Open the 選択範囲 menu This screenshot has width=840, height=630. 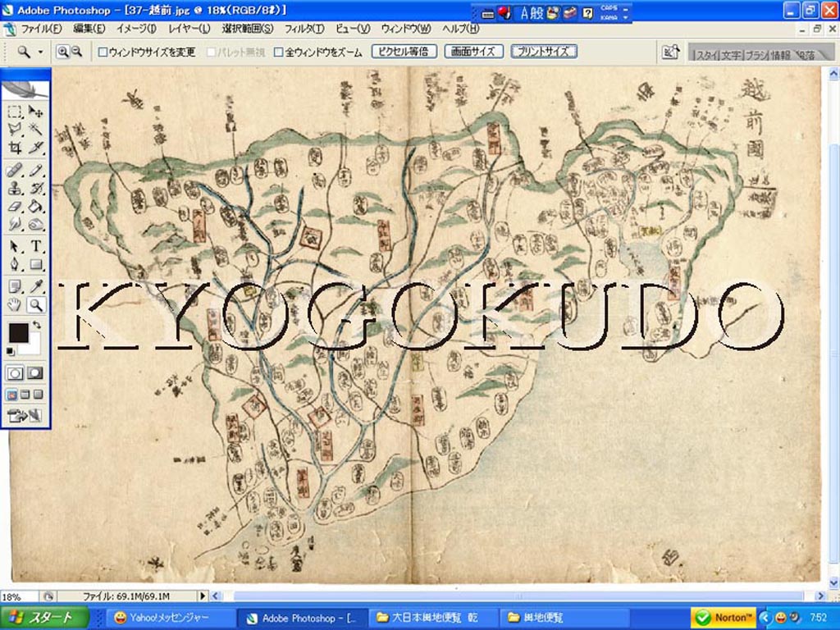click(248, 29)
